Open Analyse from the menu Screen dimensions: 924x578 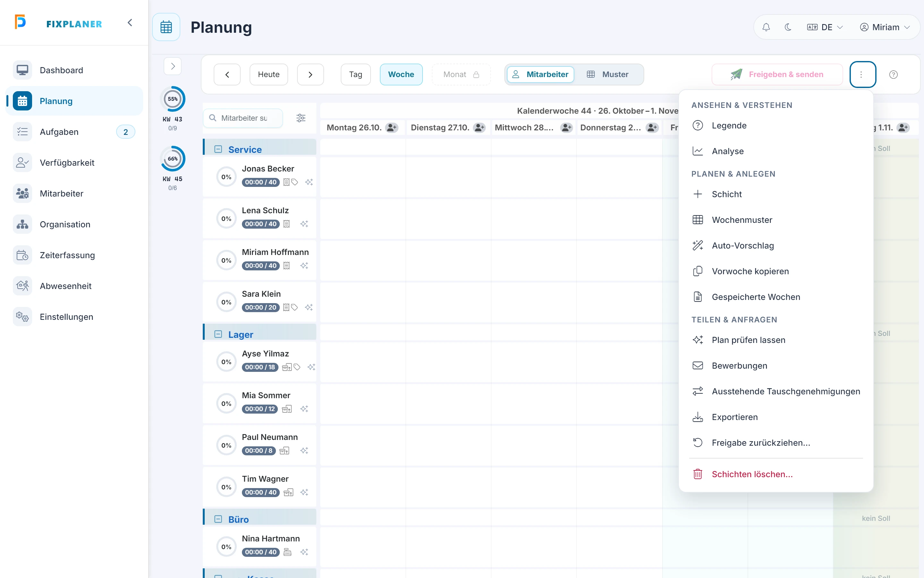point(776,151)
